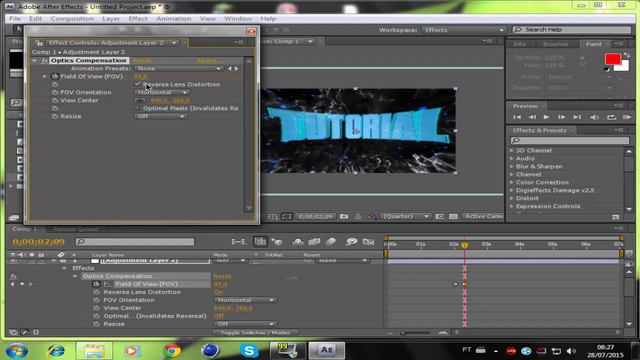Viewport: 640px width, 360px height.
Task: Open Resize dropdown in Effect Controls
Action: tap(160, 116)
